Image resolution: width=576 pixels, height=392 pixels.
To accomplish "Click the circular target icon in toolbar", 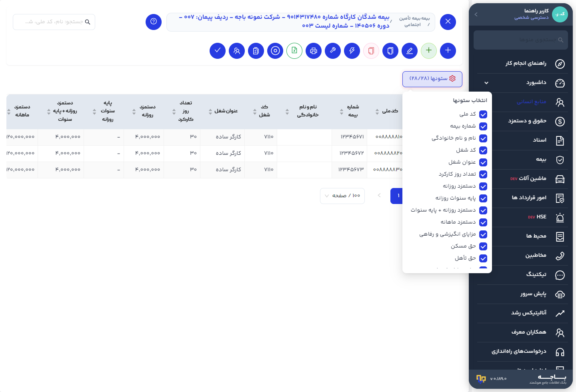I will click(275, 50).
